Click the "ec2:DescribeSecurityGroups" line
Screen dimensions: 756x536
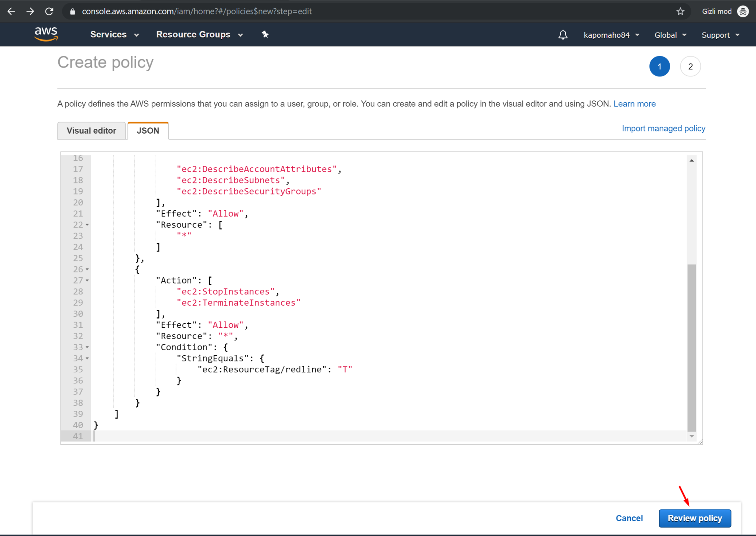249,191
